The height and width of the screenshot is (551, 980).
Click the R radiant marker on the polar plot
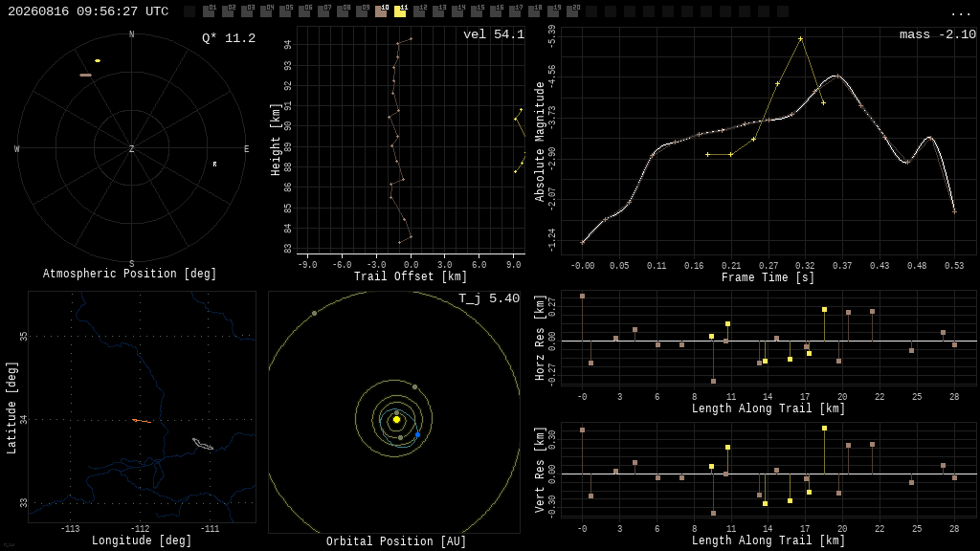215,164
